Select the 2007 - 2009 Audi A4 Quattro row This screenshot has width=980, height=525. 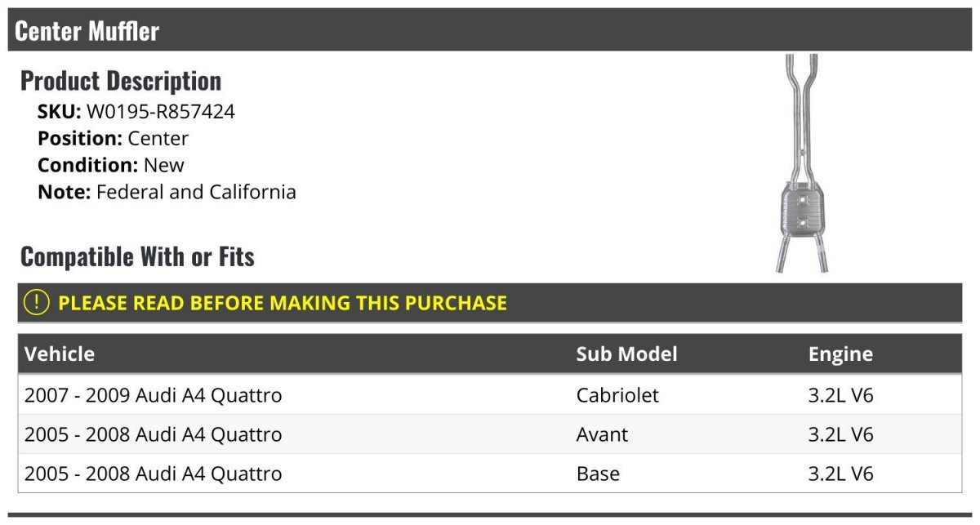[x=490, y=395]
